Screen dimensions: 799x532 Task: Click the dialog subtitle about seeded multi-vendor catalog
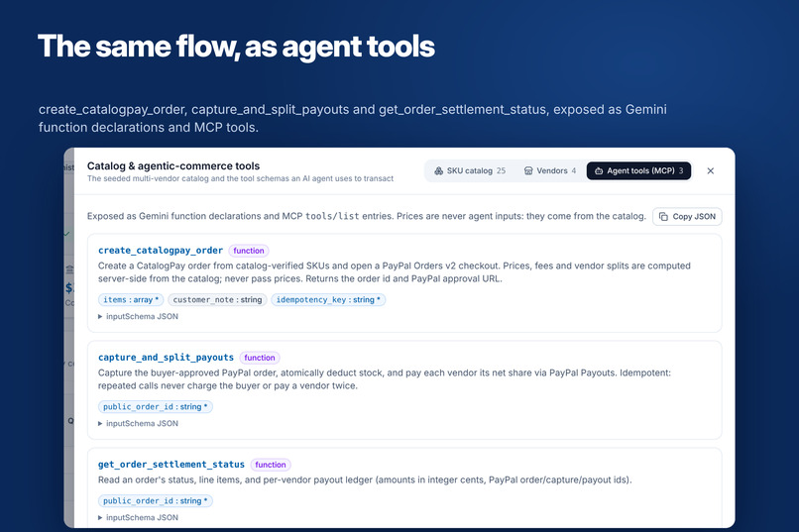point(240,178)
